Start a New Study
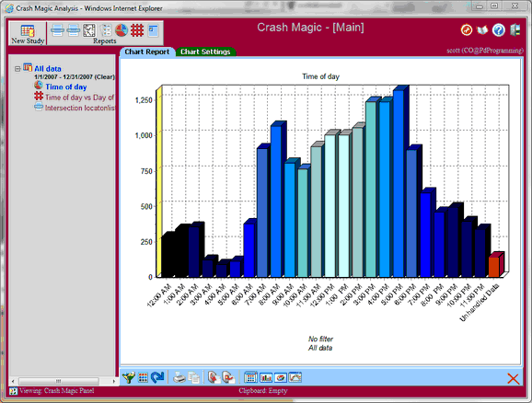 click(x=28, y=34)
